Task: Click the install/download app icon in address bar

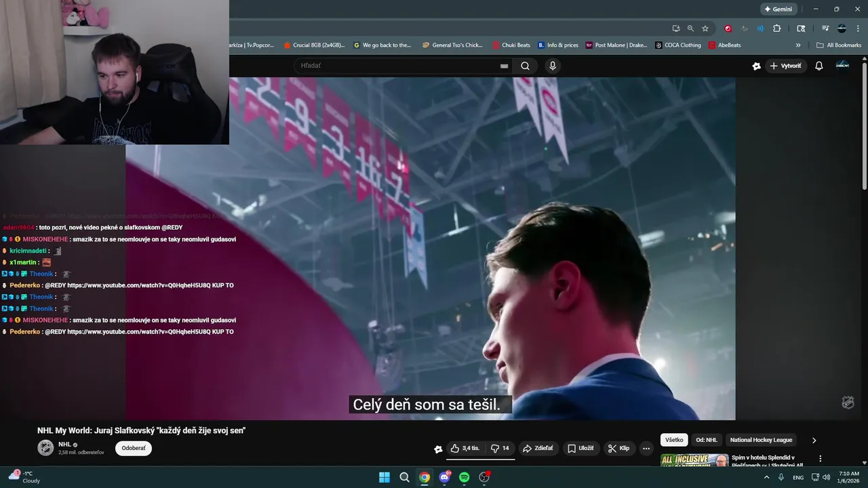Action: click(x=676, y=28)
